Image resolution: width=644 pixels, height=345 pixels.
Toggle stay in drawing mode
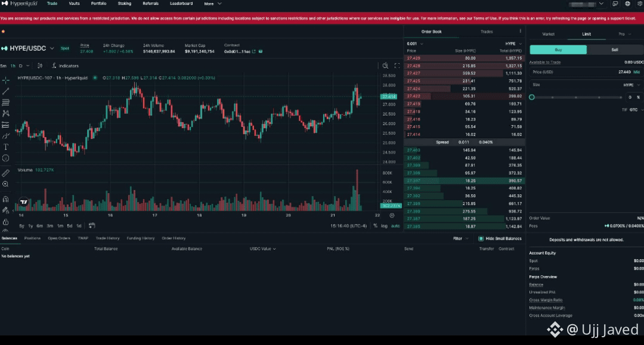[6, 210]
